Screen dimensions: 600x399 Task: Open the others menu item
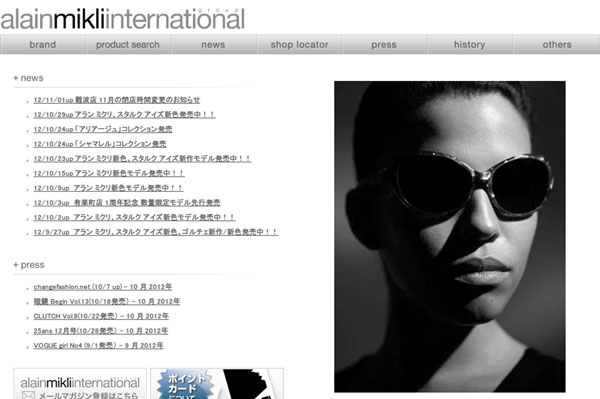[557, 44]
